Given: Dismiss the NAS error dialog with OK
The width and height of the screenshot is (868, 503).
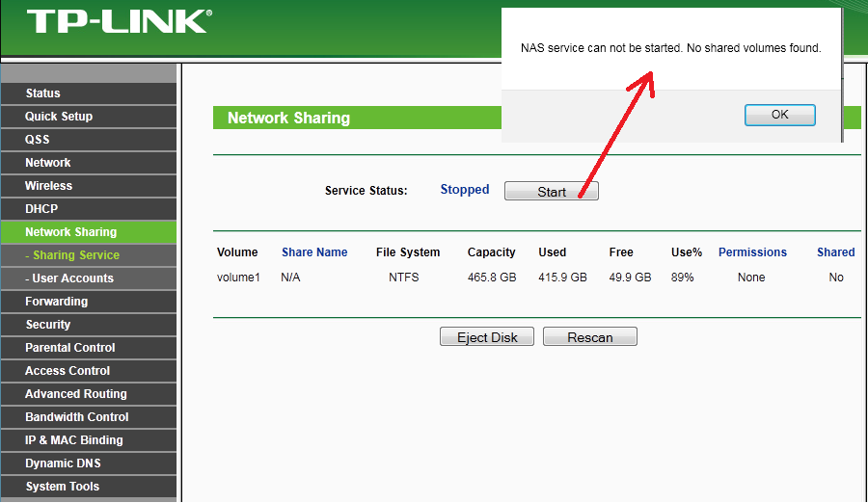Looking at the screenshot, I should coord(779,115).
